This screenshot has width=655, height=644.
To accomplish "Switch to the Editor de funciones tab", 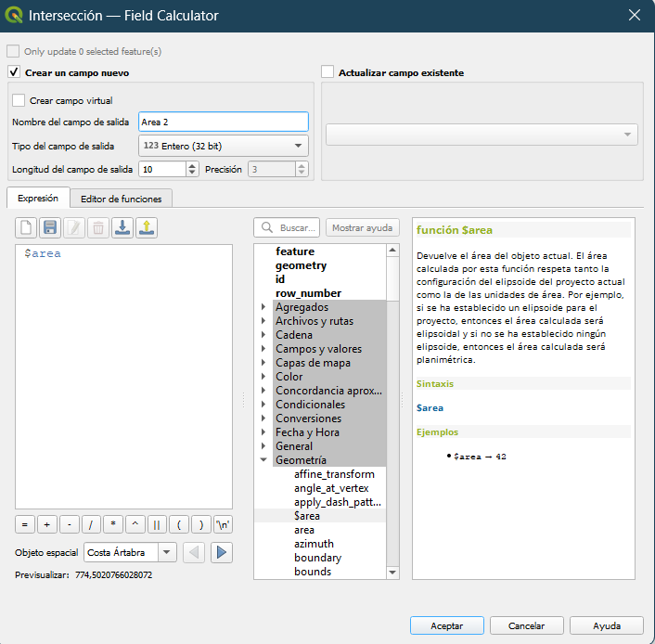I will [x=121, y=199].
